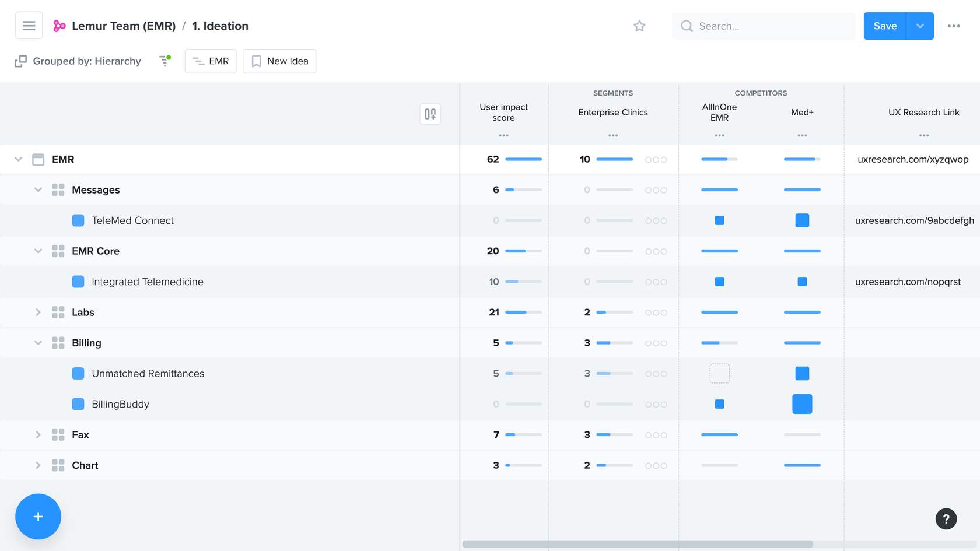Toggle empty AllInOne EMR for Unmatched Remittances
Image resolution: width=980 pixels, height=551 pixels.
pyautogui.click(x=719, y=374)
